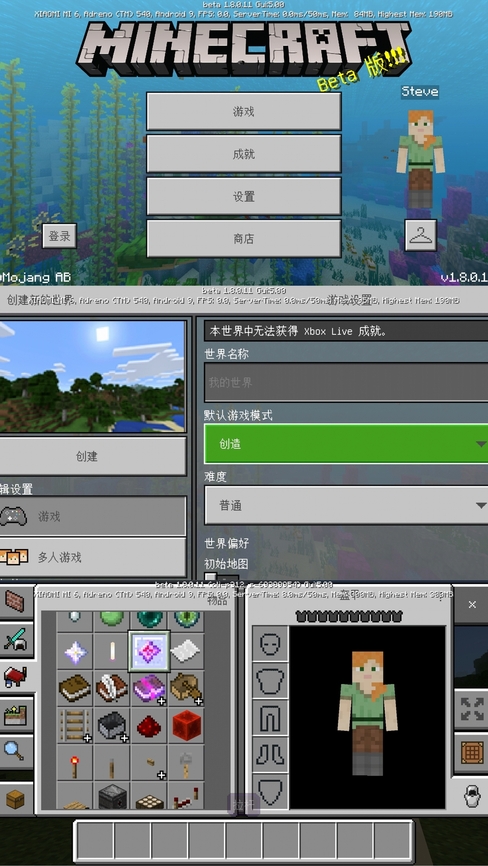Pick the Eye of Ender item
The width and height of the screenshot is (488, 866).
coord(185,621)
